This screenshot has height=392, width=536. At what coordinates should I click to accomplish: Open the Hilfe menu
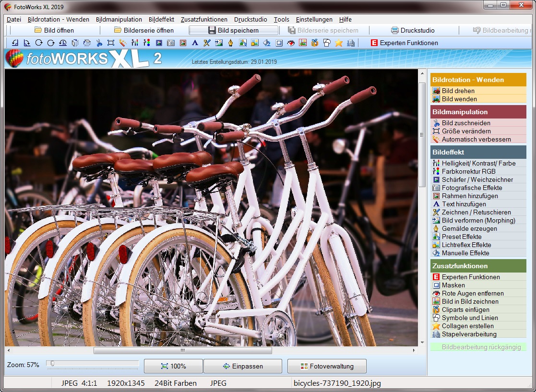tap(345, 20)
